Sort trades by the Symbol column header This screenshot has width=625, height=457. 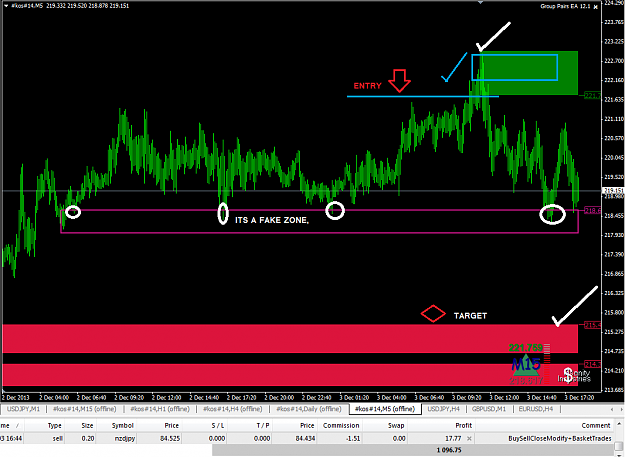(116, 426)
